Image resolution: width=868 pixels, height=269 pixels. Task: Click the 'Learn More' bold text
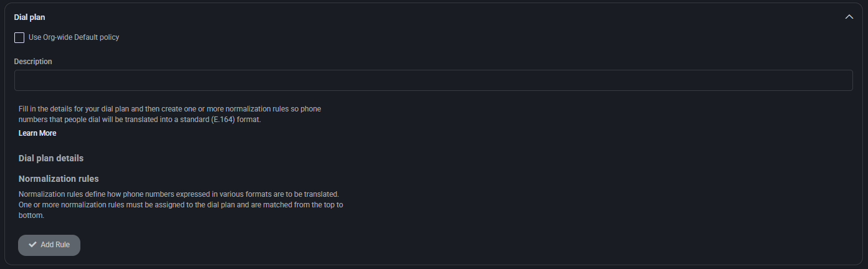[37, 133]
